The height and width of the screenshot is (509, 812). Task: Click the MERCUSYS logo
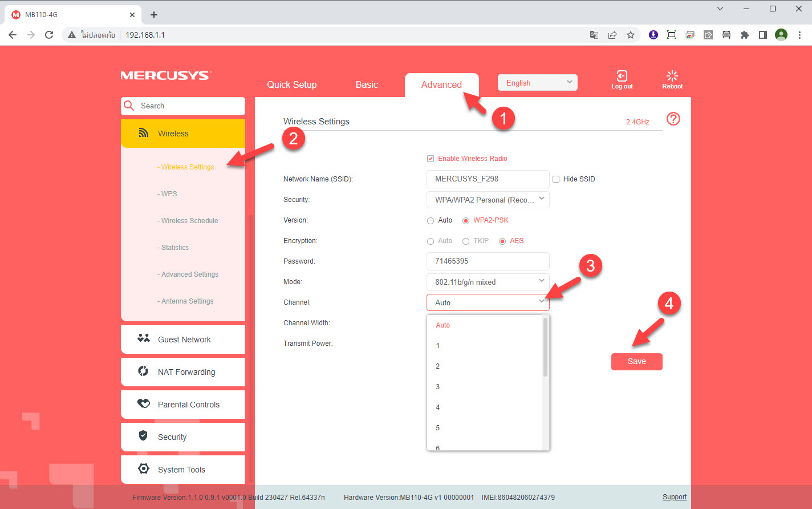166,75
